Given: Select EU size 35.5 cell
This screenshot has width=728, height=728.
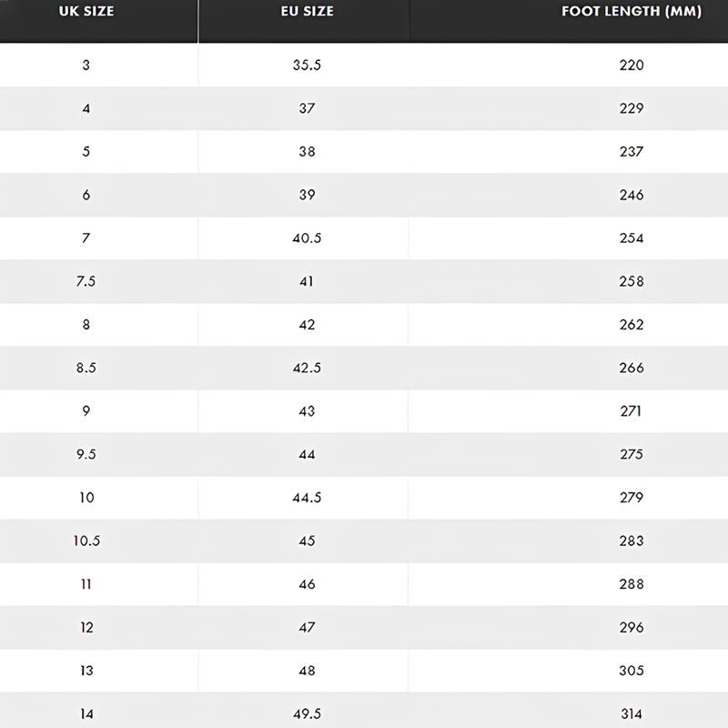Looking at the screenshot, I should tap(307, 65).
